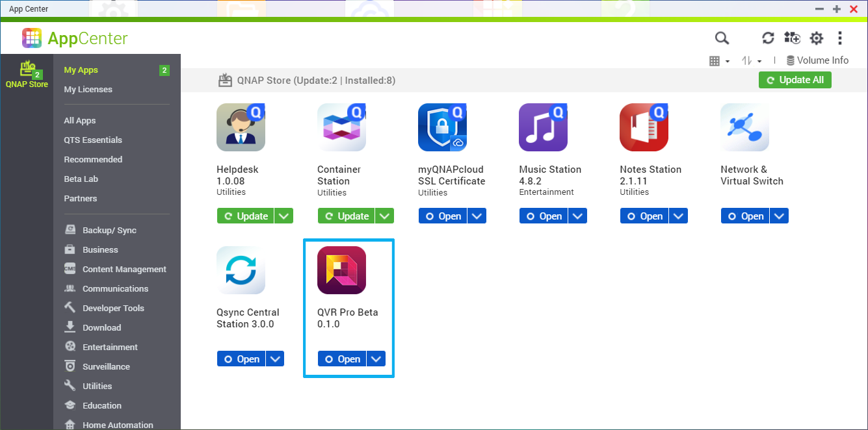Open myQNAPcloud SSL Certificate app
Image resolution: width=868 pixels, height=430 pixels.
pyautogui.click(x=443, y=216)
